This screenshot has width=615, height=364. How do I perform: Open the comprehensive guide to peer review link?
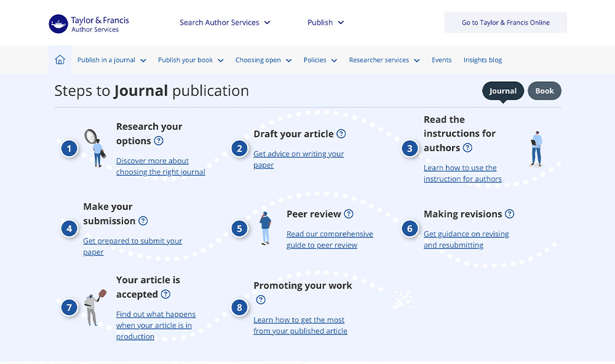point(330,239)
